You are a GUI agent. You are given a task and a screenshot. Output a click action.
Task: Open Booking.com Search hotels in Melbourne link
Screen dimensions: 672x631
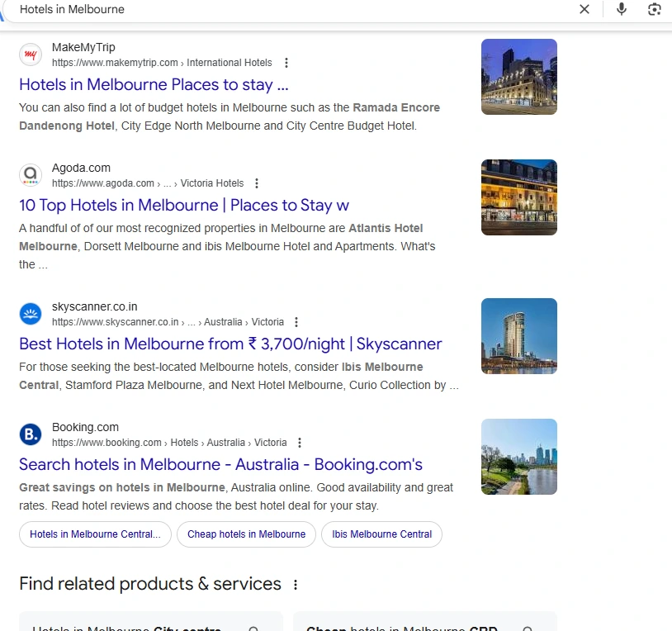click(x=220, y=464)
